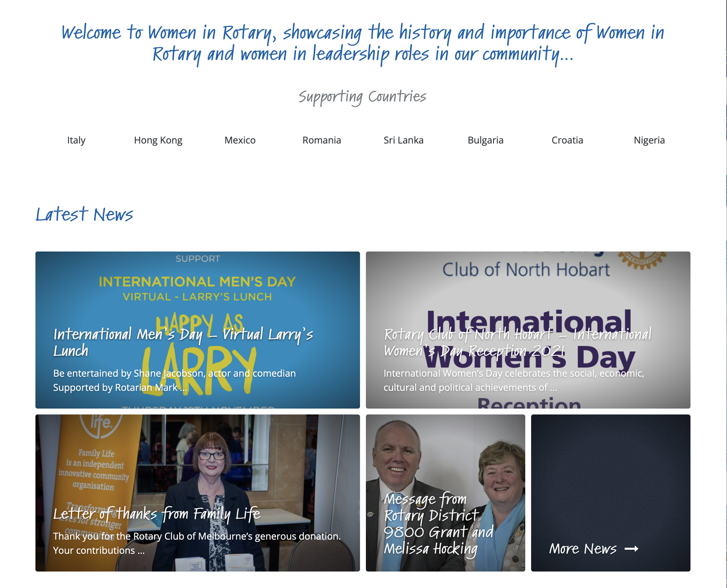Click the Supporting Countries heading

coord(362,97)
